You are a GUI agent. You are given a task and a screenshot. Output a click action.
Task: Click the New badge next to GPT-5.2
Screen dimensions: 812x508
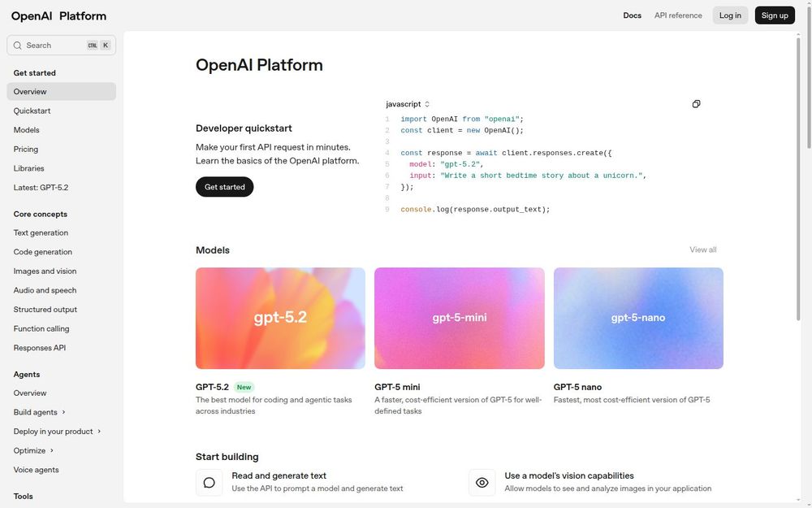tap(244, 387)
